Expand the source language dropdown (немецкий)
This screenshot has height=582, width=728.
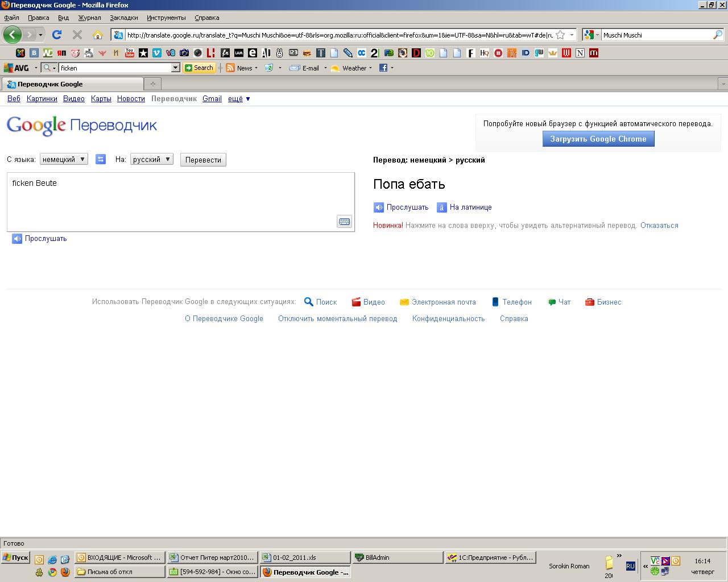tap(64, 159)
